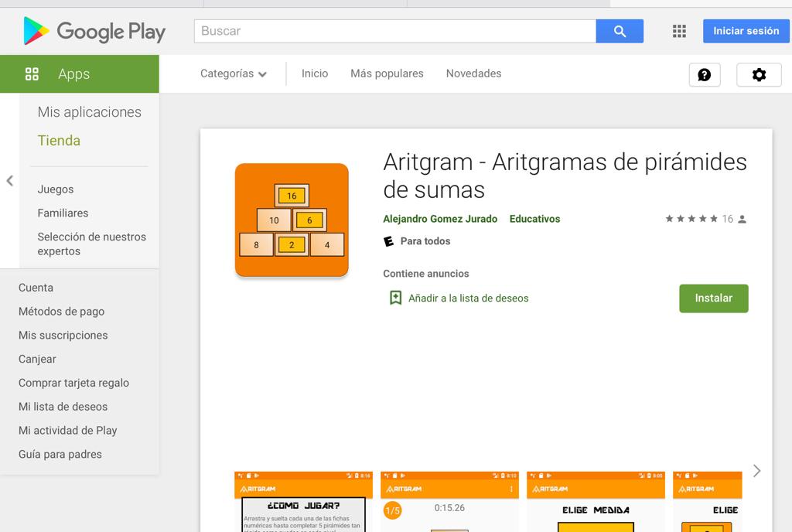Click the Apps header label
The image size is (792, 532).
tap(73, 74)
